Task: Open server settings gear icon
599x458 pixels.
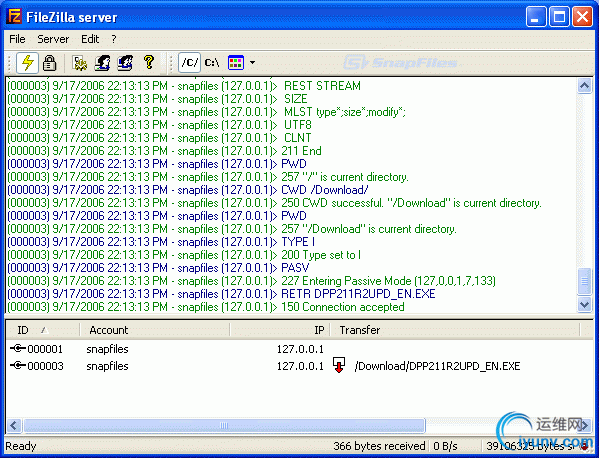Action: (80, 63)
